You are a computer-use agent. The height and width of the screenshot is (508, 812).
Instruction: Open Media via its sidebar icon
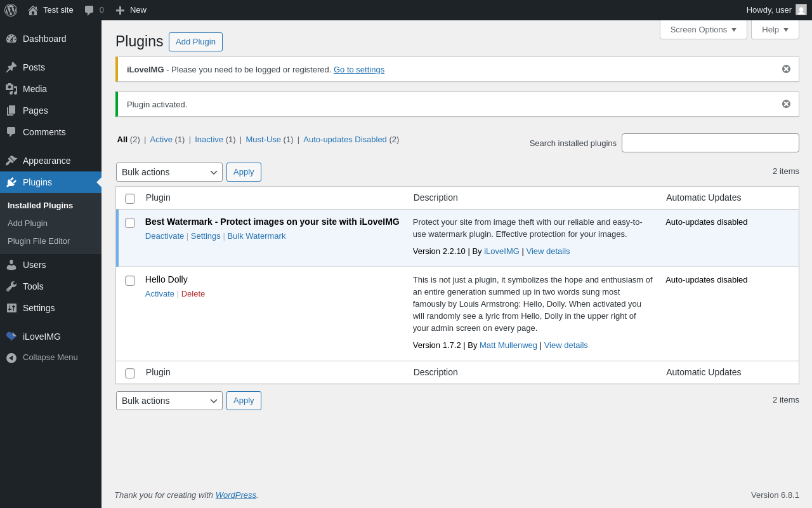pyautogui.click(x=11, y=89)
